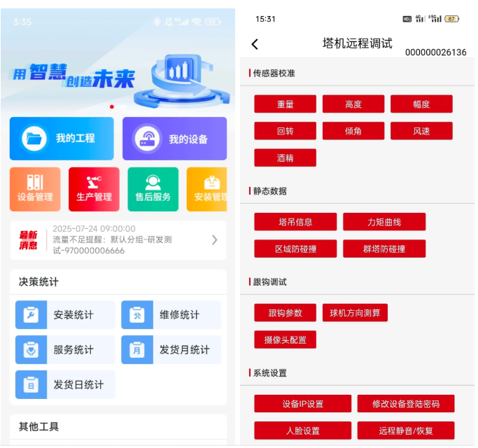Open 设备IP设置
This screenshot has height=448, width=478.
(x=302, y=404)
